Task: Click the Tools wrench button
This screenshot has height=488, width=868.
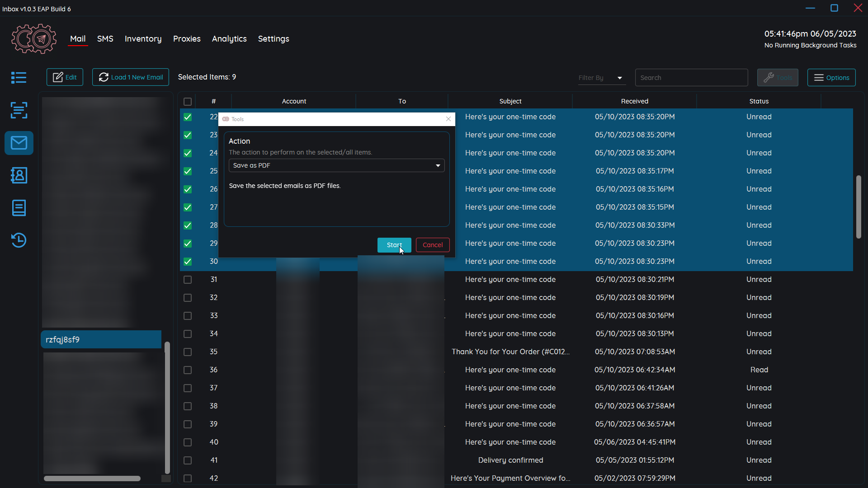Action: click(778, 78)
